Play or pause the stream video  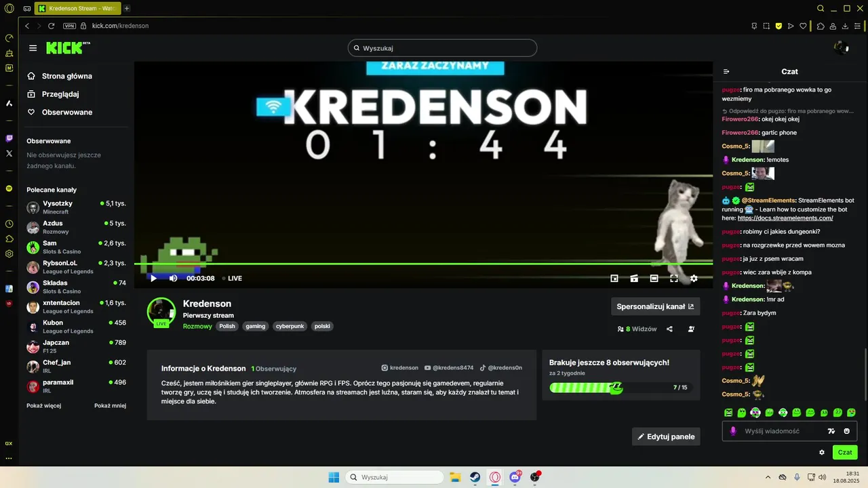point(153,278)
